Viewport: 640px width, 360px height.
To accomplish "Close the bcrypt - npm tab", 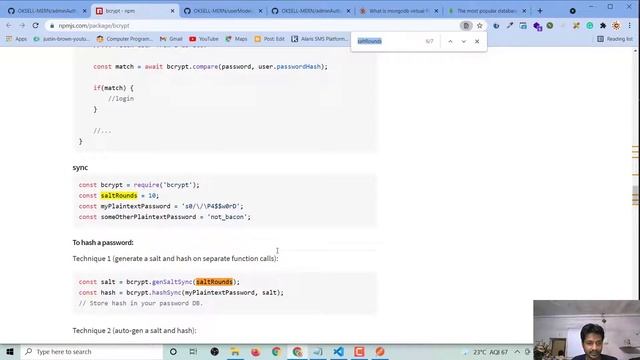I will 172,11.
